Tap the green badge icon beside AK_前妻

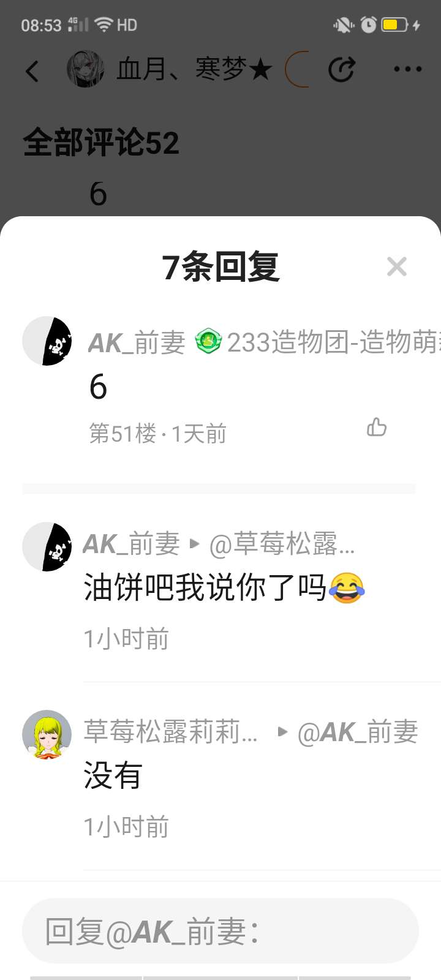(x=208, y=342)
